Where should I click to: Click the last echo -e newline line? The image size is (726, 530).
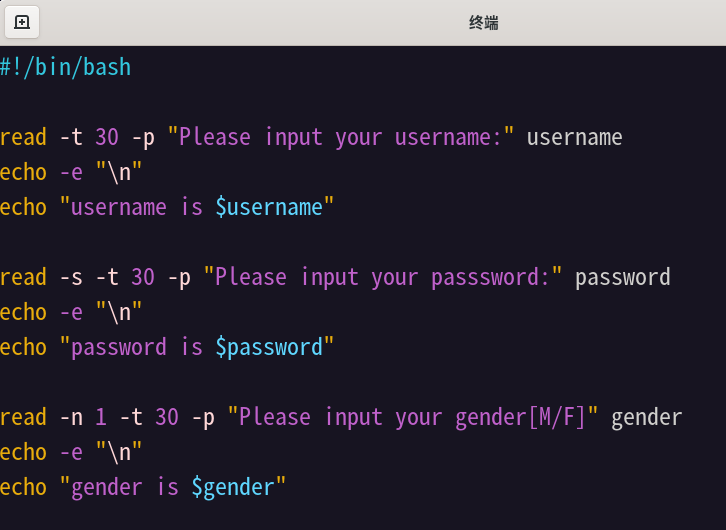(x=71, y=452)
